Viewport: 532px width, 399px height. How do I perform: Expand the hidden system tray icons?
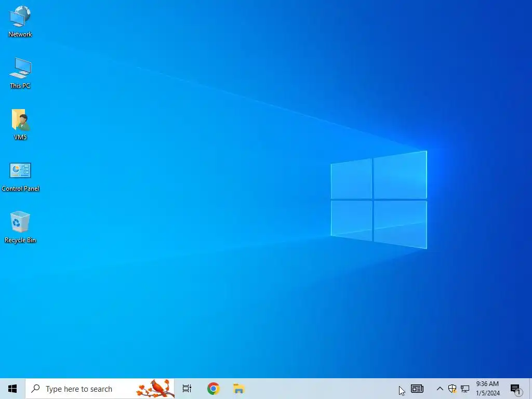[440, 389]
